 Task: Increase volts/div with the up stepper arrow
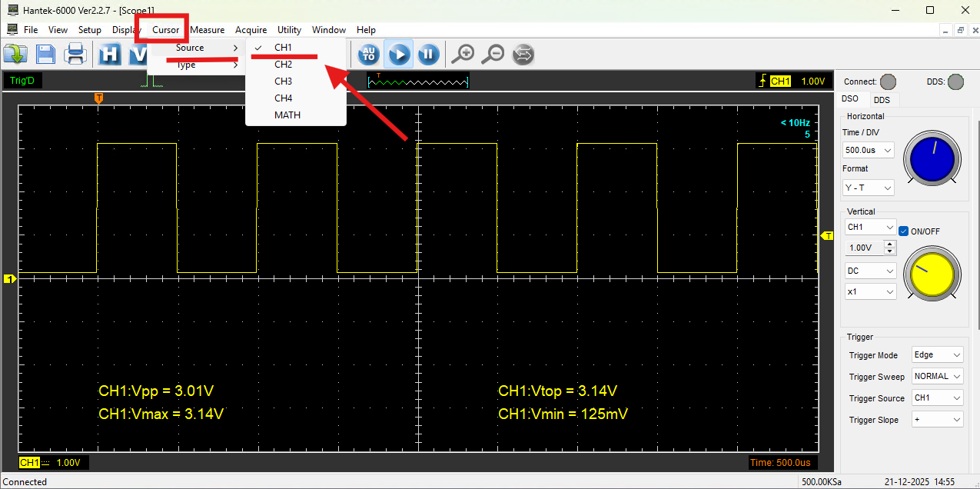(x=890, y=244)
